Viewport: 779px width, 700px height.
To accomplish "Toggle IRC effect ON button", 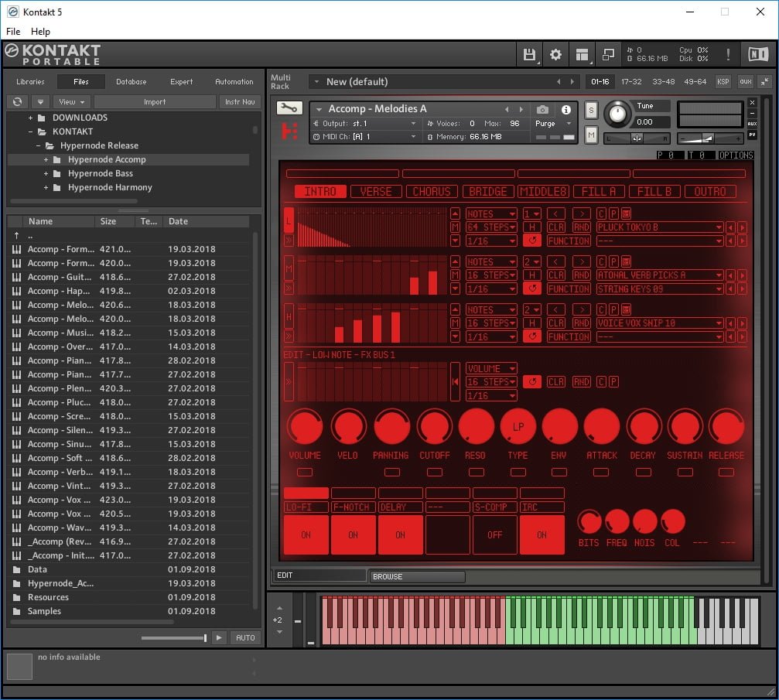I will [542, 534].
